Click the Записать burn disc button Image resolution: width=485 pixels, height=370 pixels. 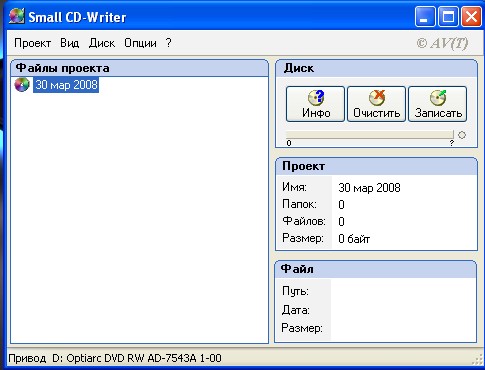click(438, 104)
